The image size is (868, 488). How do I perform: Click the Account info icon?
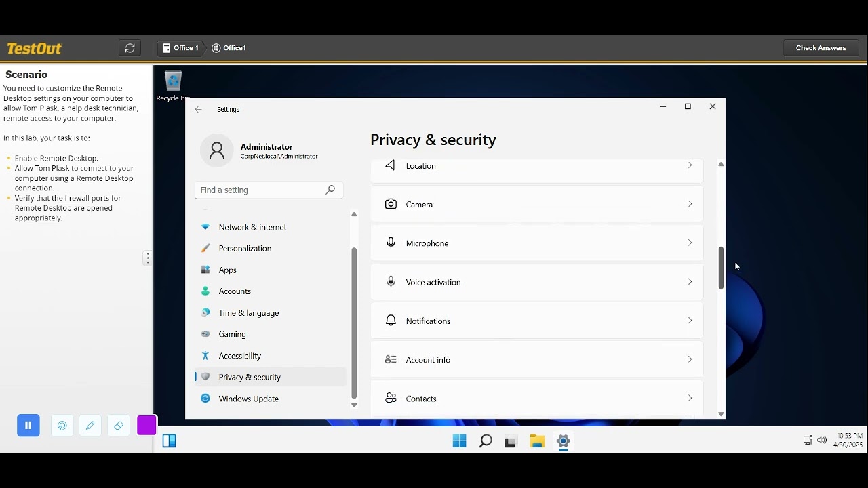(391, 359)
